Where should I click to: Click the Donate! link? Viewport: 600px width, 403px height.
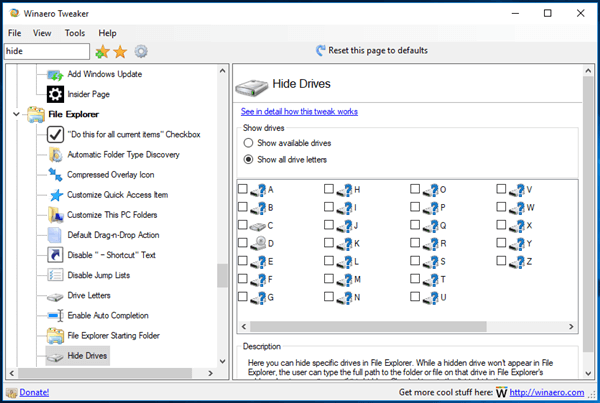34,393
